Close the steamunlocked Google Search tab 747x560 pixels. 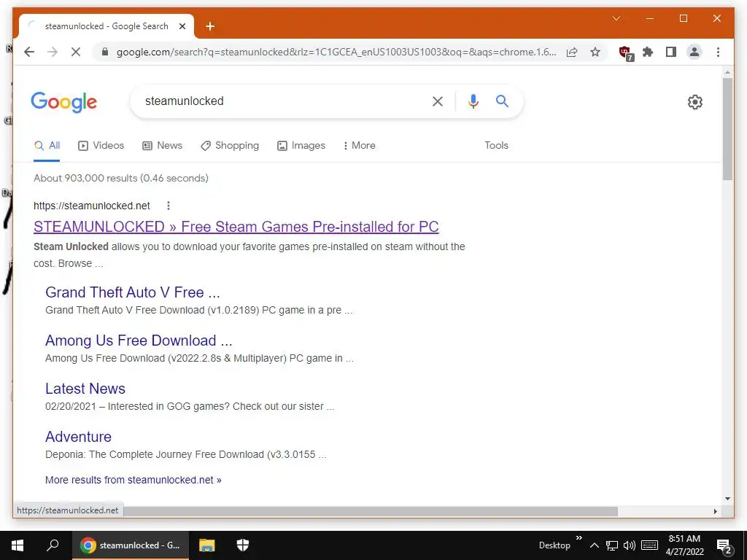pyautogui.click(x=182, y=26)
